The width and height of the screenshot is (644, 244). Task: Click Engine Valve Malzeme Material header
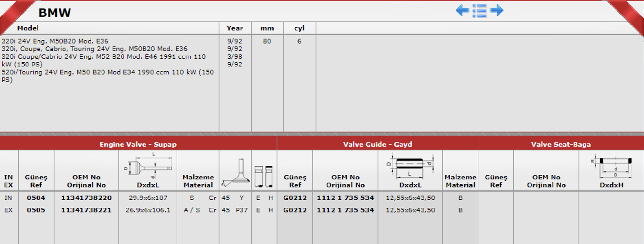[x=198, y=181]
